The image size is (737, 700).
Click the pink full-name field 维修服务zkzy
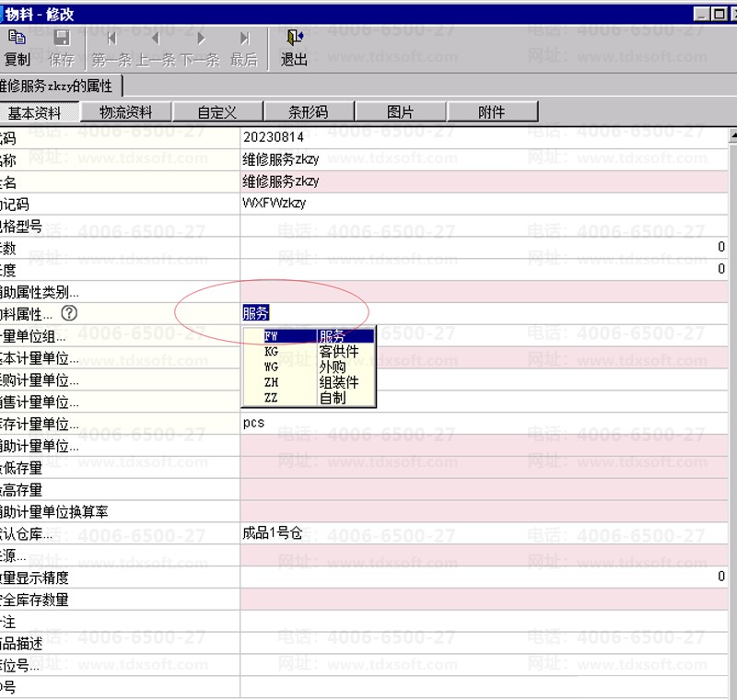[485, 181]
